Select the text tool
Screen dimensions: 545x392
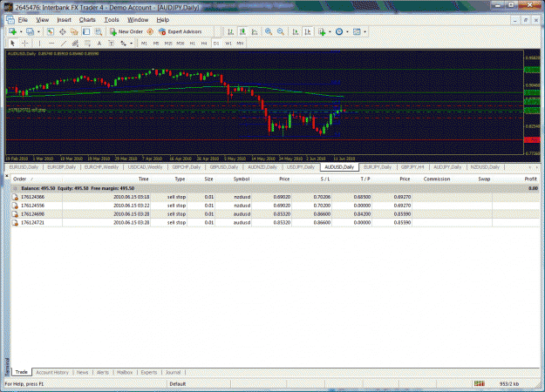coord(99,44)
